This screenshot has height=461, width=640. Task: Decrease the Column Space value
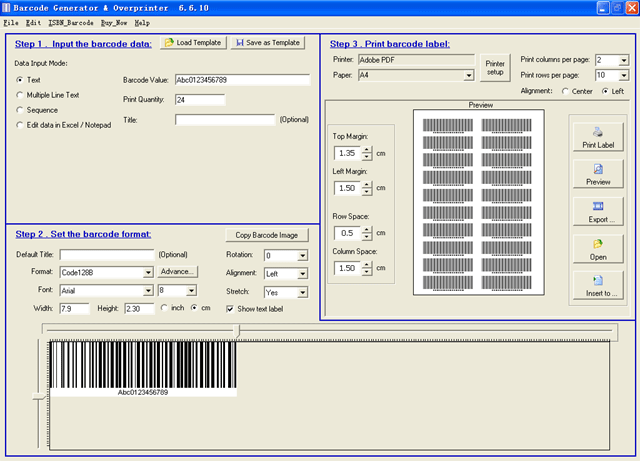[x=367, y=272]
